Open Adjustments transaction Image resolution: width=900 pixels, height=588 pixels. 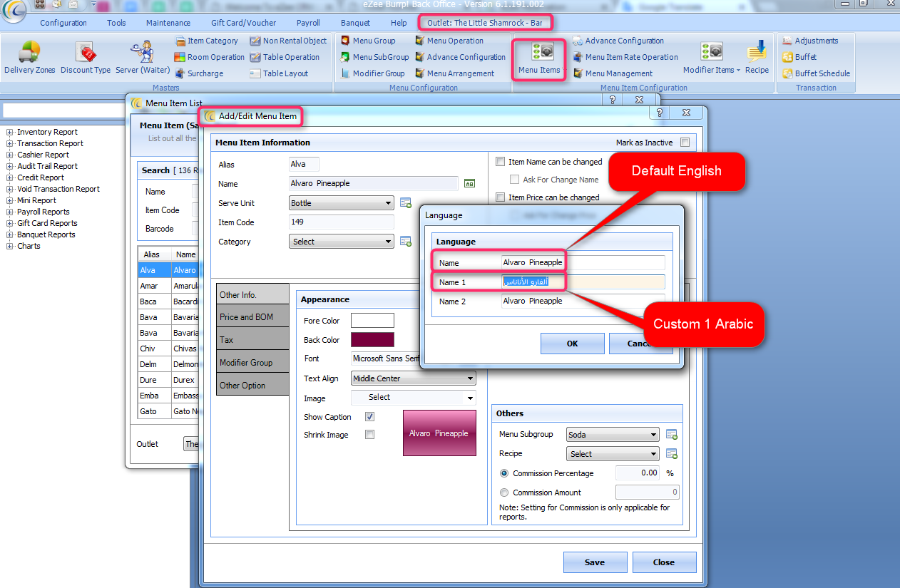[x=810, y=41]
